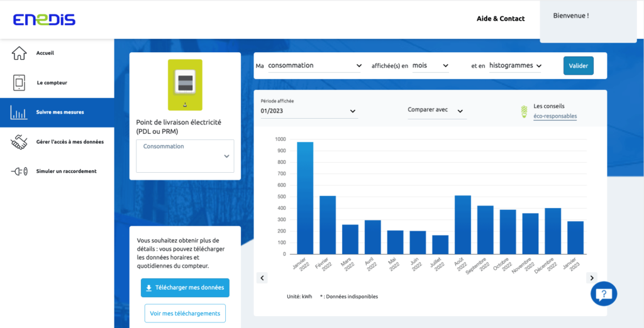The width and height of the screenshot is (644, 328).
Task: Click the plug icon for Simuler un raccordement
Action: (19, 172)
